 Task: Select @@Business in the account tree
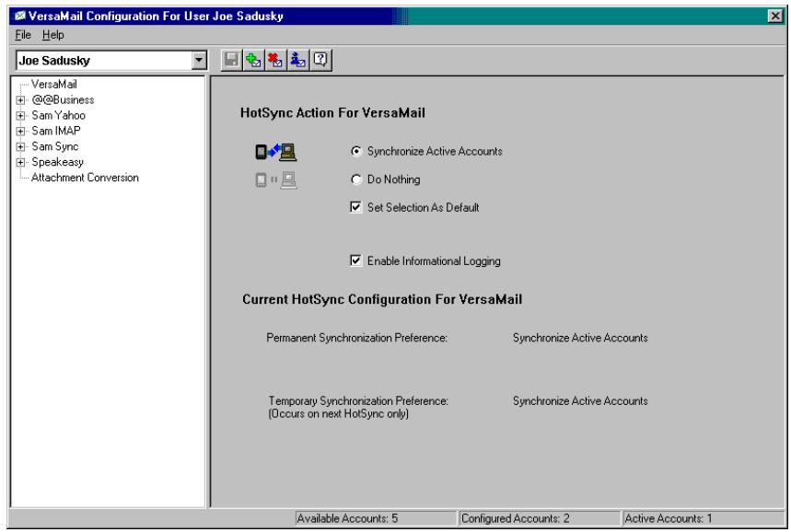[63, 99]
